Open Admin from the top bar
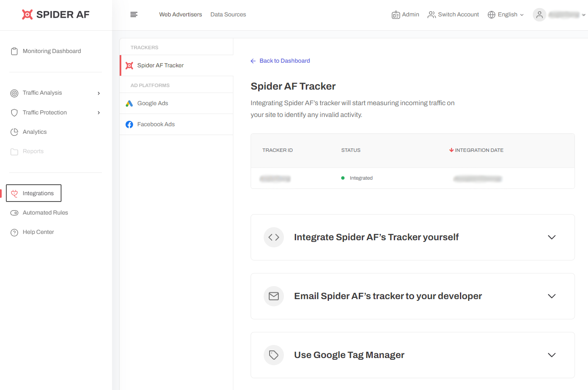This screenshot has width=588, height=390. (405, 15)
